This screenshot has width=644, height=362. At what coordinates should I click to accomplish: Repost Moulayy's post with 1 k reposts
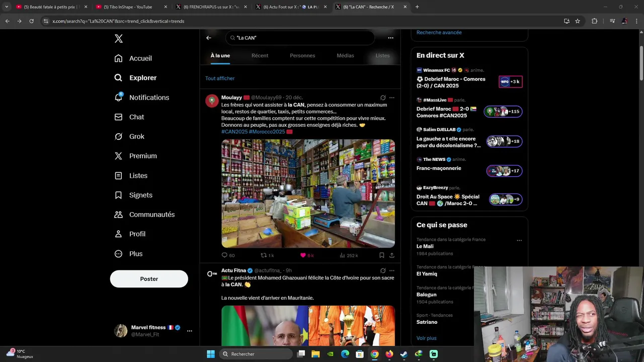coord(267,255)
